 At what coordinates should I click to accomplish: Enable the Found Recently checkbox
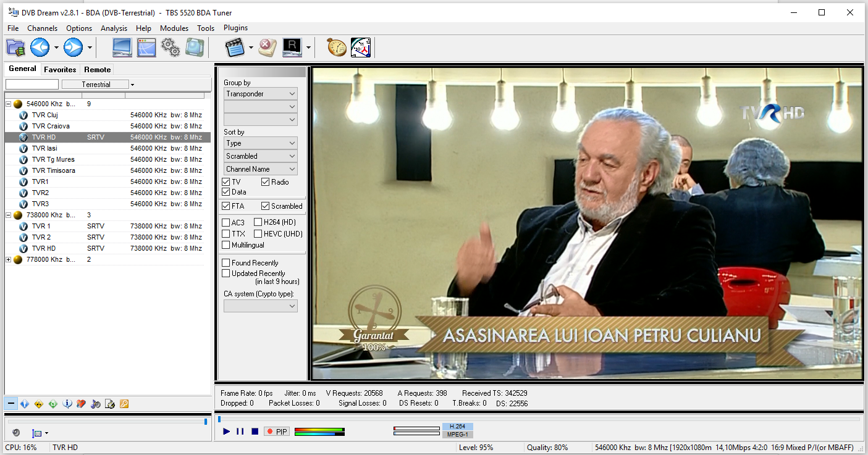[226, 263]
